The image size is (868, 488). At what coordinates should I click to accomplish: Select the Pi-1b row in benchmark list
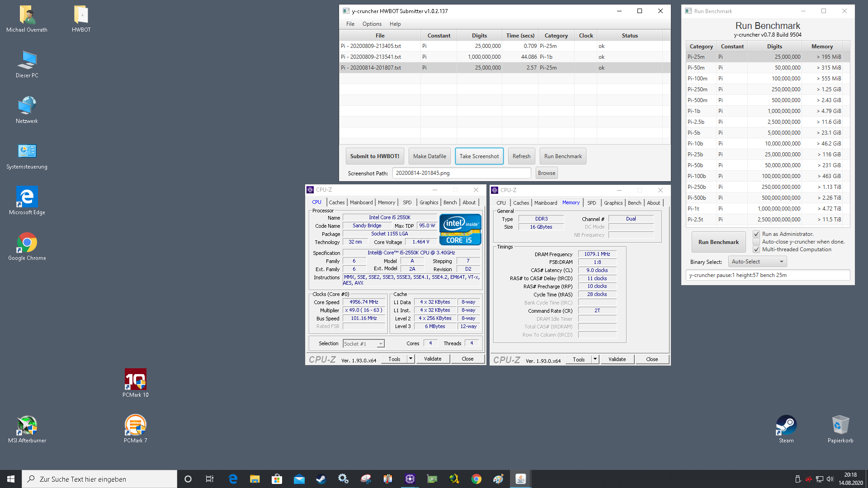tap(767, 111)
